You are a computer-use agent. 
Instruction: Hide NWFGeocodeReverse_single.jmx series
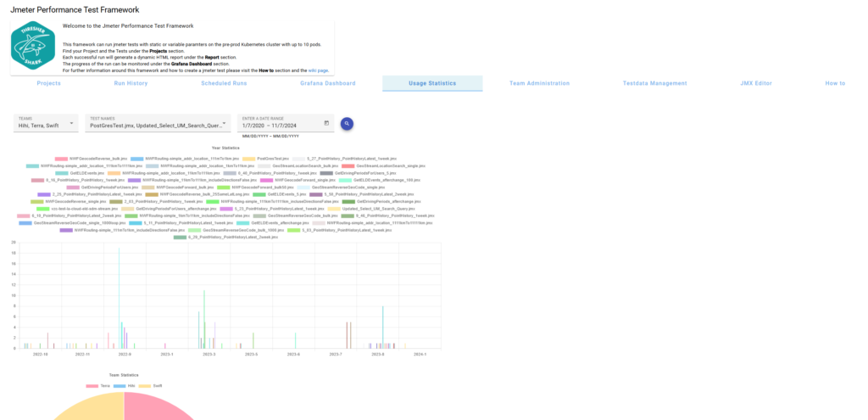coord(68,202)
